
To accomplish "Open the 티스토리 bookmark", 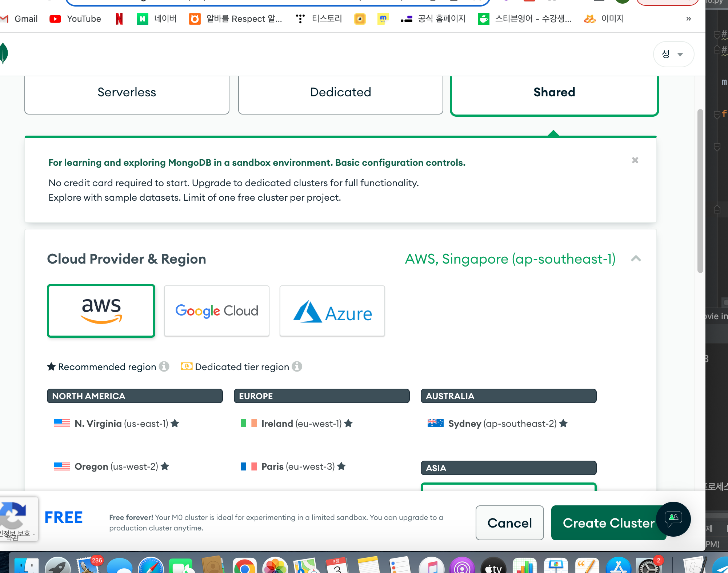I will pos(319,19).
